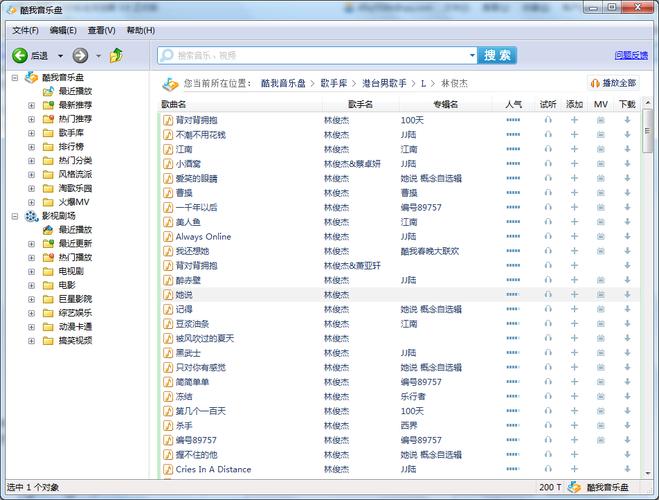Select 最近播放 under 酷我音乐盘

coord(75,91)
